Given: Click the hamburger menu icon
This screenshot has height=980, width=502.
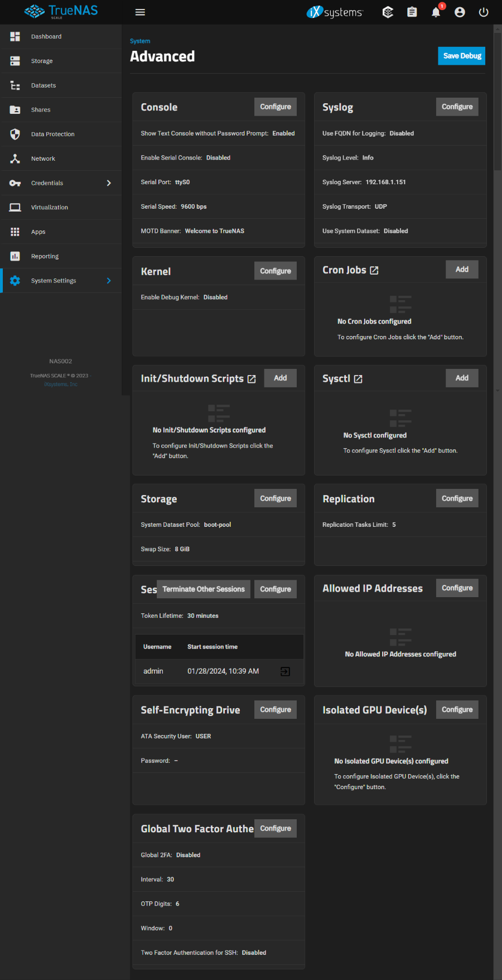Looking at the screenshot, I should pos(140,12).
